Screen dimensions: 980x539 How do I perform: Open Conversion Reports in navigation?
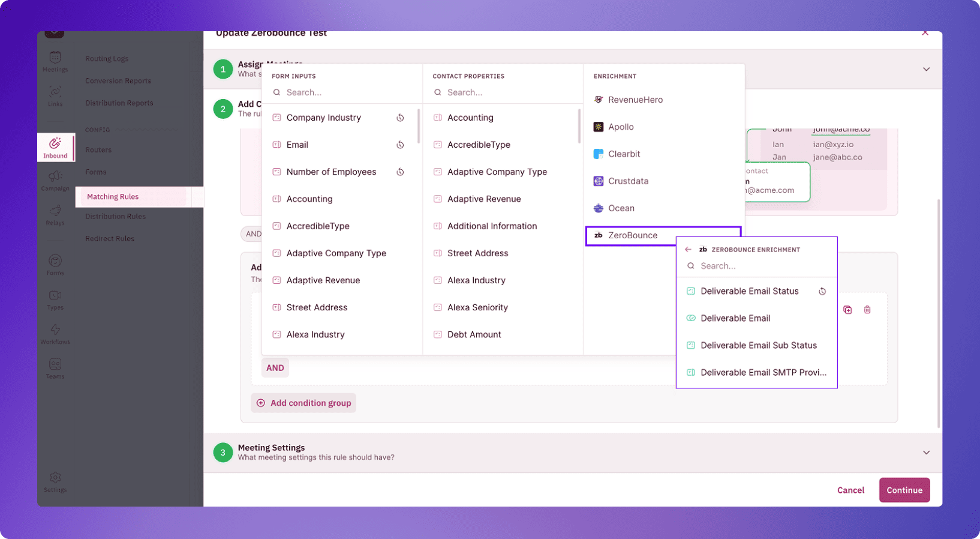[x=118, y=81]
